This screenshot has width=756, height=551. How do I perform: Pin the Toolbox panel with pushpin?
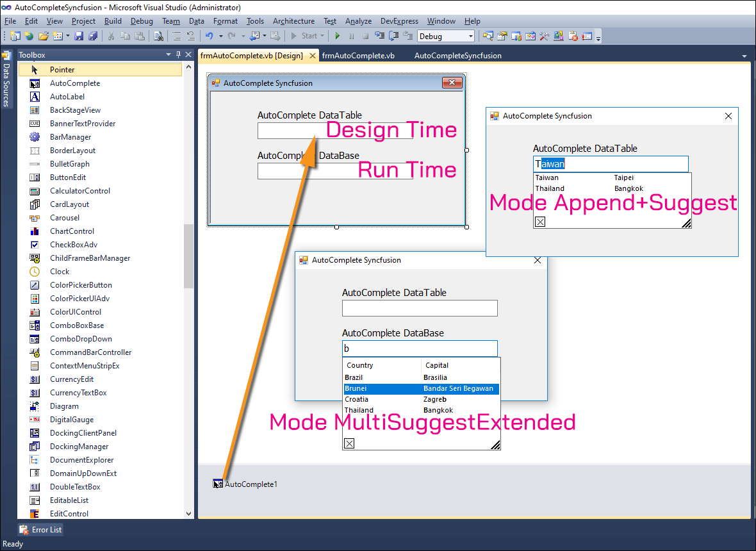tap(178, 54)
